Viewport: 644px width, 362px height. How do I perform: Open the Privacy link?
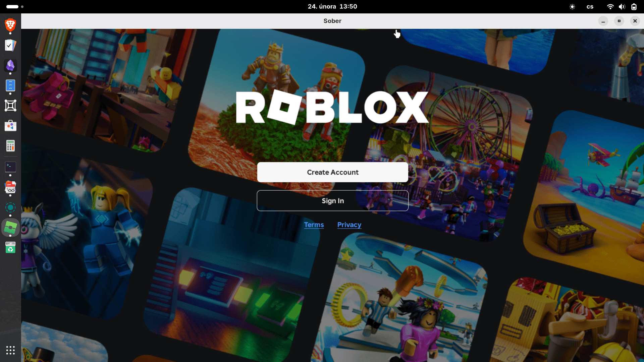pyautogui.click(x=349, y=225)
